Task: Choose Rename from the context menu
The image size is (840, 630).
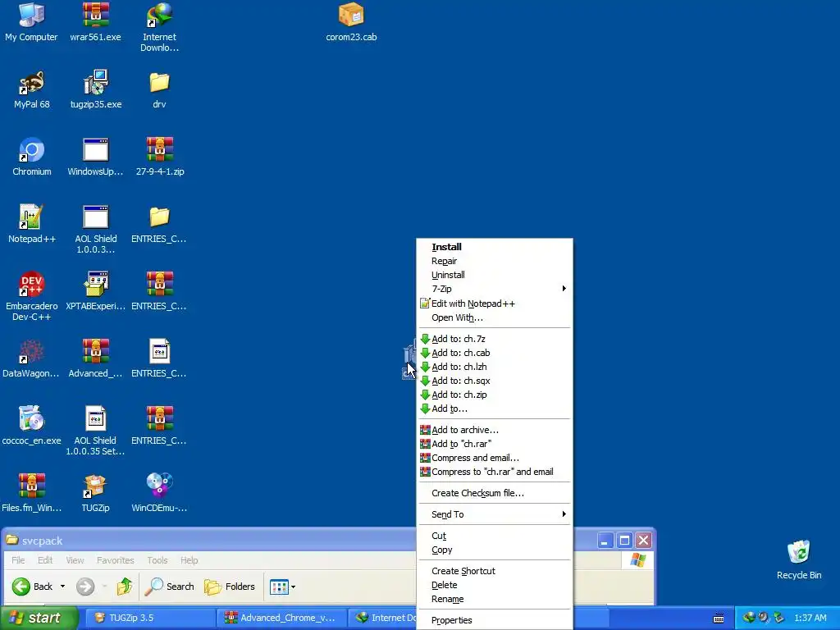Action: click(495, 599)
